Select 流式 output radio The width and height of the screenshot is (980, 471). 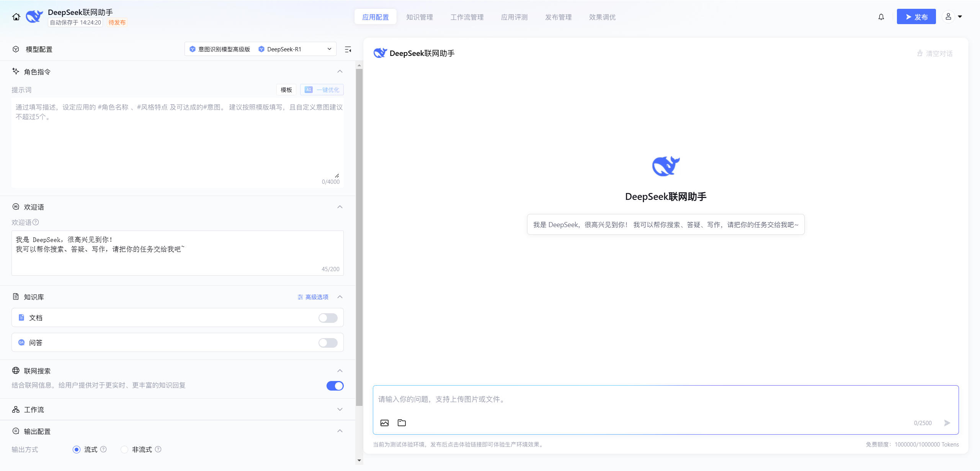coord(77,450)
